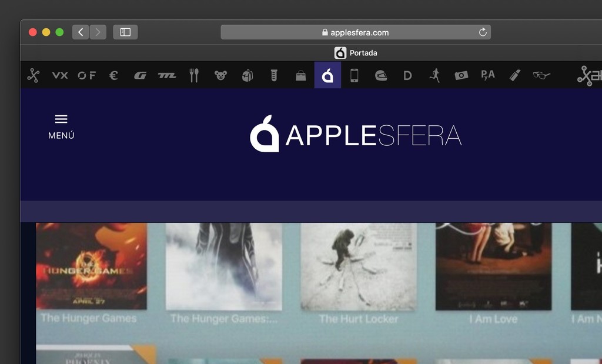Screen dimensions: 602x364
Task: Open the euro sign site icon
Action: pos(113,75)
